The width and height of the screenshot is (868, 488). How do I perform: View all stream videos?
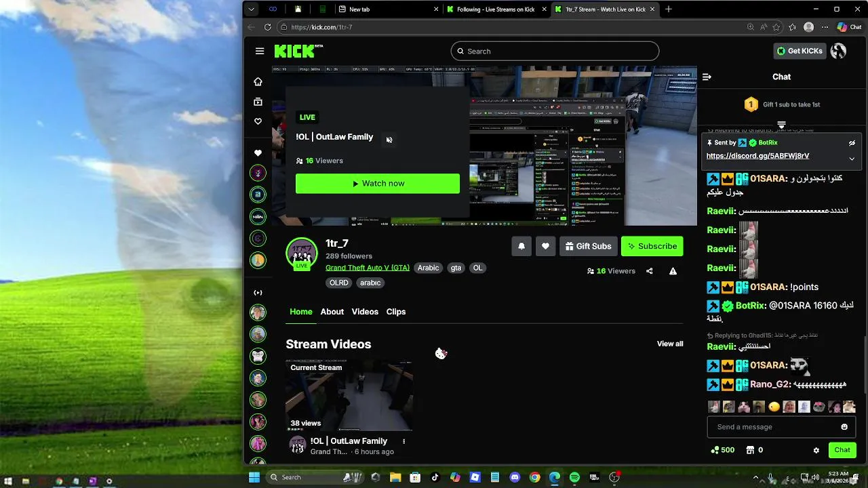click(670, 344)
